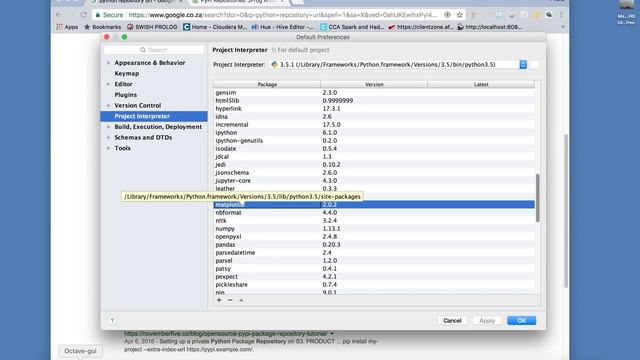640x360 pixels.
Task: Click the OK button
Action: click(522, 320)
